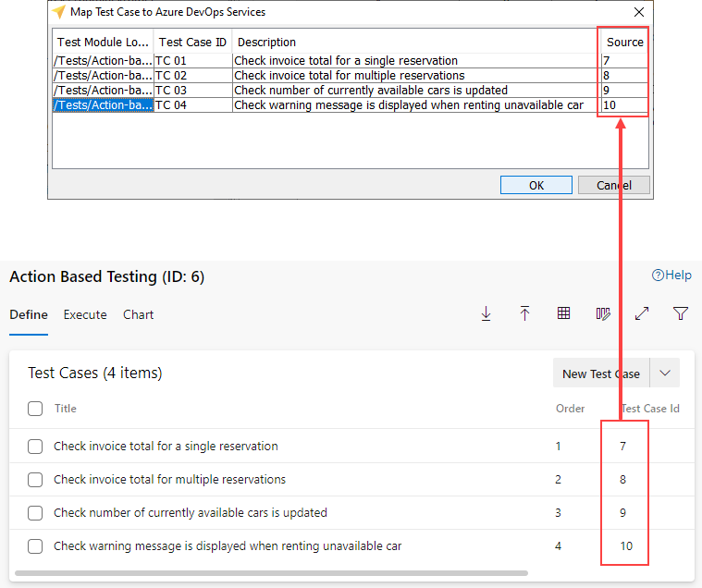This screenshot has width=702, height=588.
Task: Click dialog description about currently available cars
Action: point(371,90)
